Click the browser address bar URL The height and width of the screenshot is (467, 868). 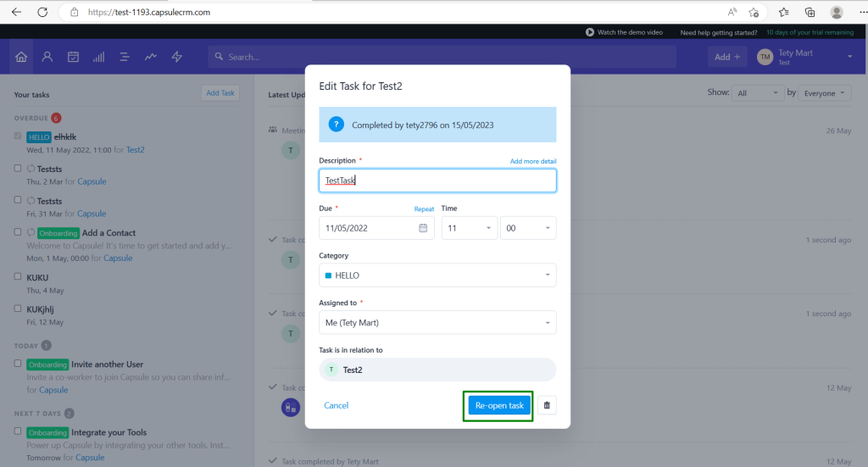(x=149, y=12)
